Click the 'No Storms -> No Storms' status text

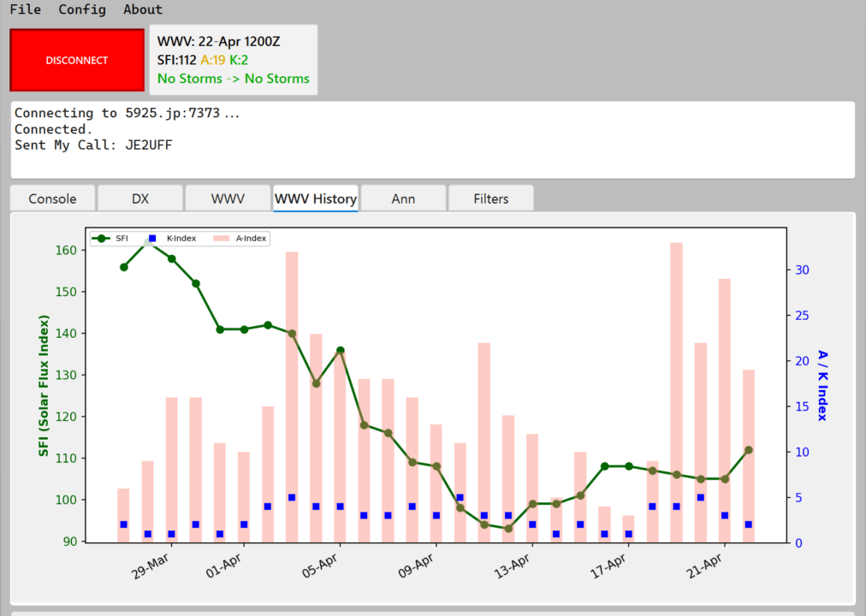click(x=234, y=79)
